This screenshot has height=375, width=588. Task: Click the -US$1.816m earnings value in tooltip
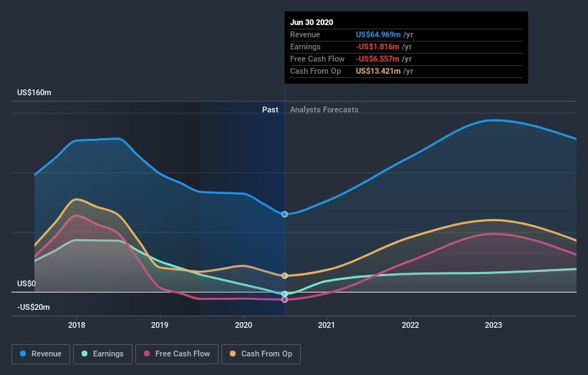[377, 47]
